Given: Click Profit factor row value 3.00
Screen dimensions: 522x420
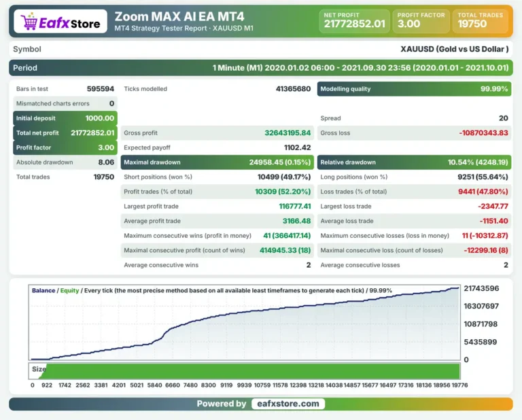Looking at the screenshot, I should point(106,147).
